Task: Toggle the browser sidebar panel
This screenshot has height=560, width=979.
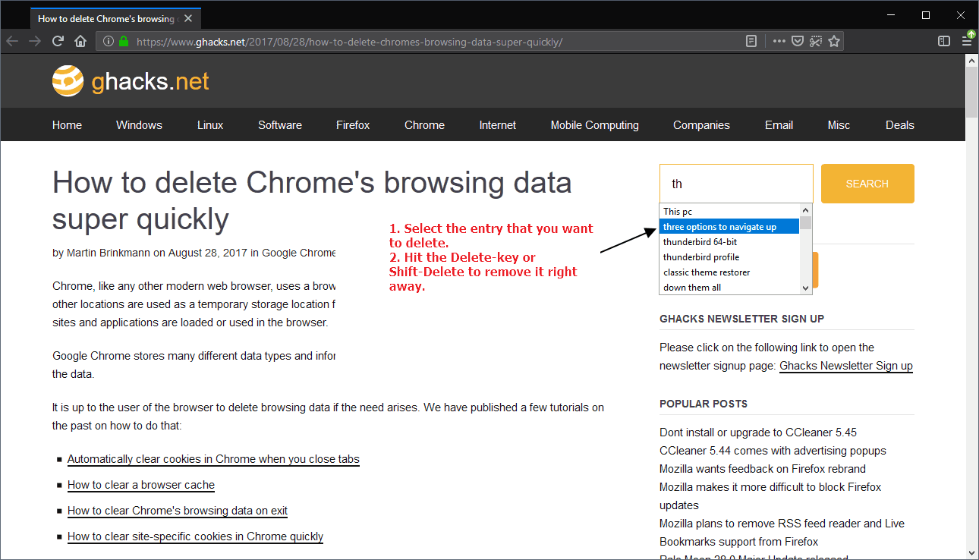Action: click(943, 41)
